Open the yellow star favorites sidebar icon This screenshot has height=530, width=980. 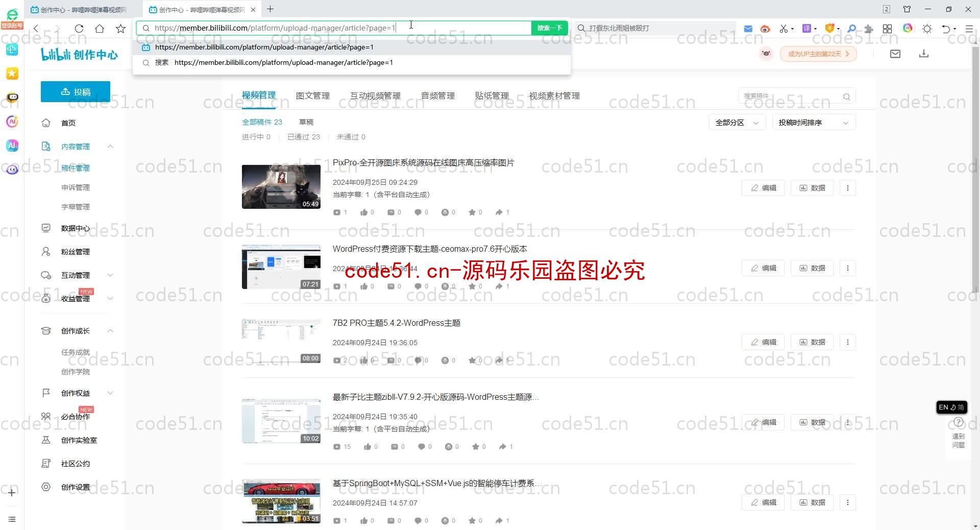(x=12, y=74)
